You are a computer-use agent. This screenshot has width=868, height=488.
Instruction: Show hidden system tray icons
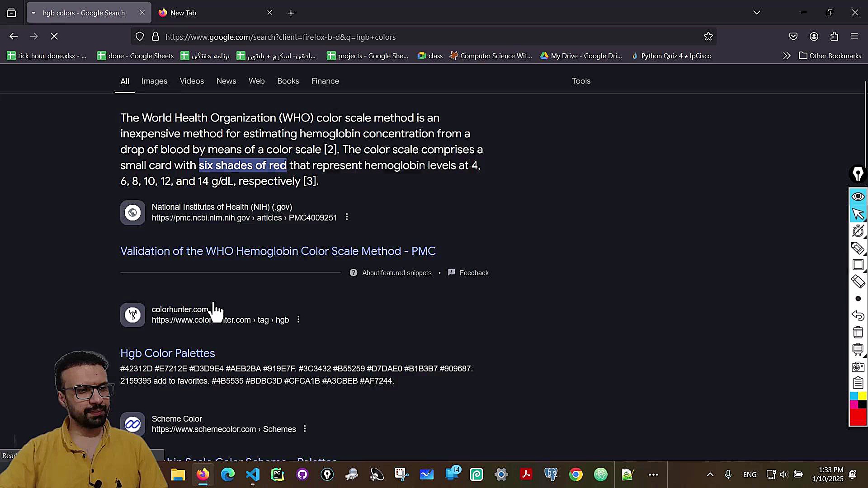710,474
